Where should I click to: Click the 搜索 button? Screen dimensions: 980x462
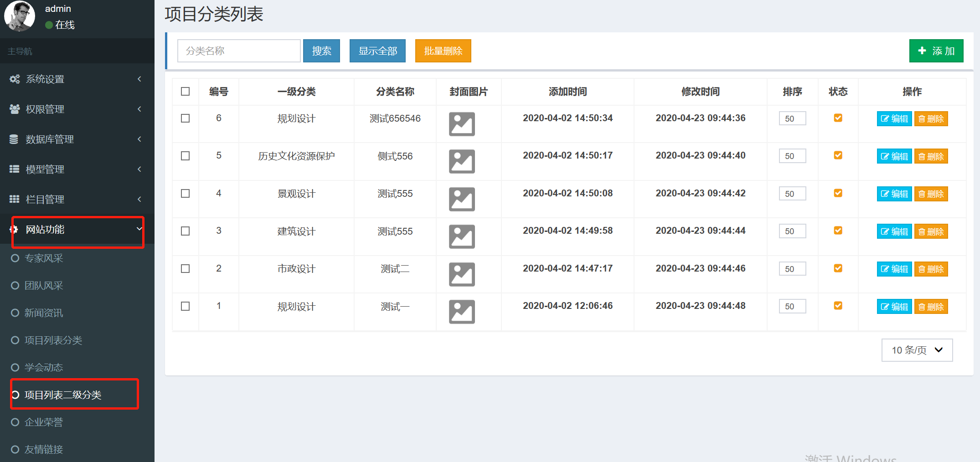[x=321, y=51]
